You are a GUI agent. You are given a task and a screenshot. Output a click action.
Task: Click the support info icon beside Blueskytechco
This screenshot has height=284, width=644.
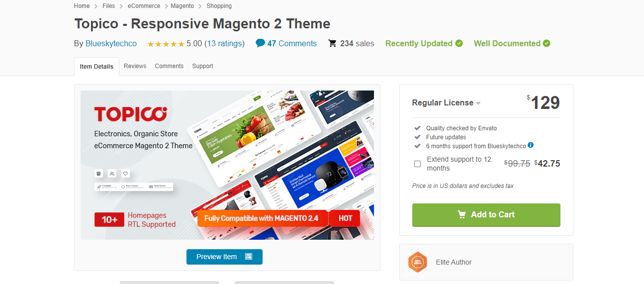pos(531,145)
